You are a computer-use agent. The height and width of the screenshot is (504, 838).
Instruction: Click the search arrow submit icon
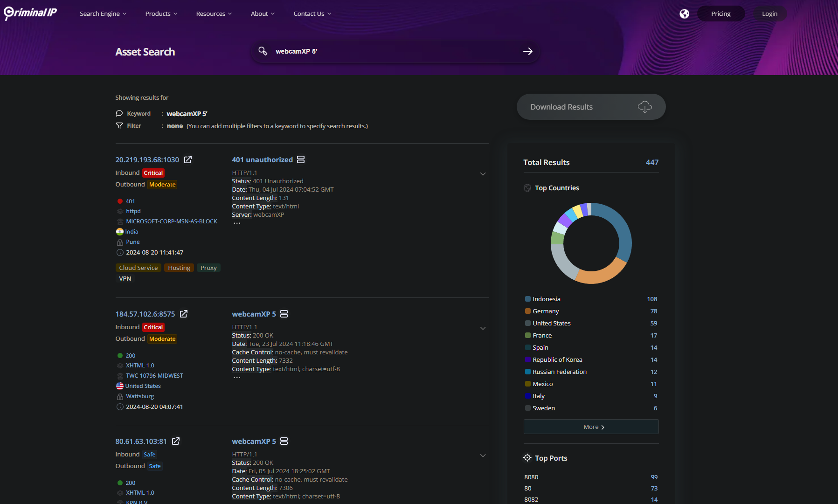[527, 51]
